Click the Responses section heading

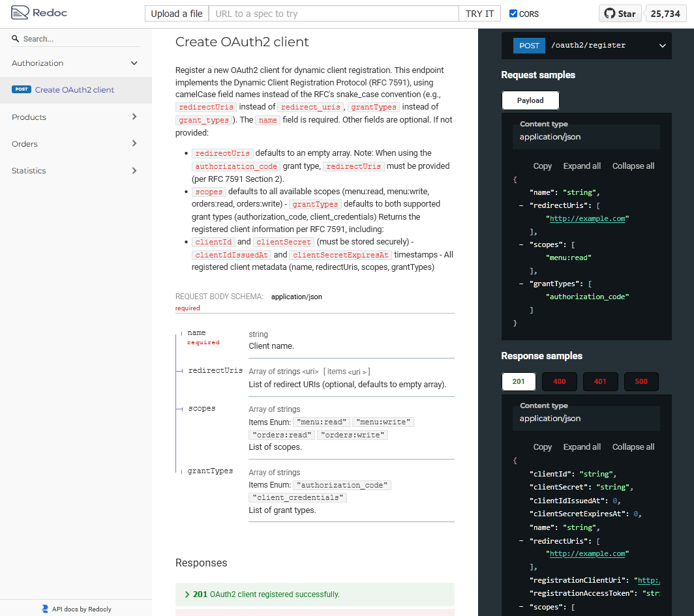tap(202, 563)
